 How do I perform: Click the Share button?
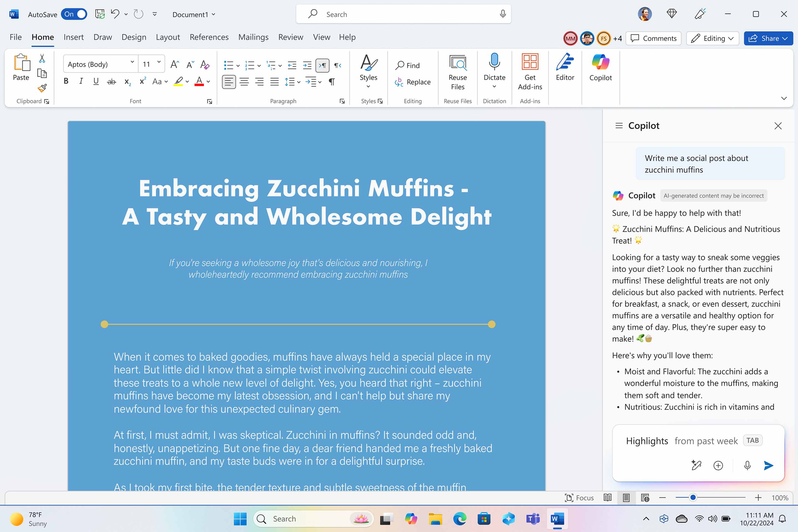click(x=768, y=38)
